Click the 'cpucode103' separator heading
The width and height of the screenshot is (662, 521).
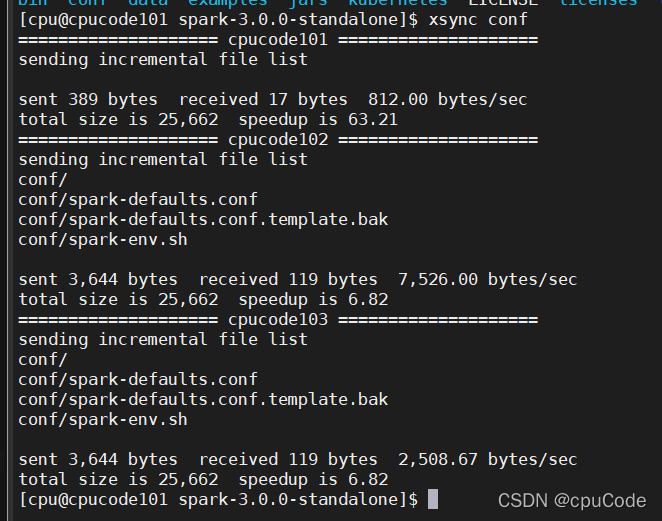tap(278, 320)
